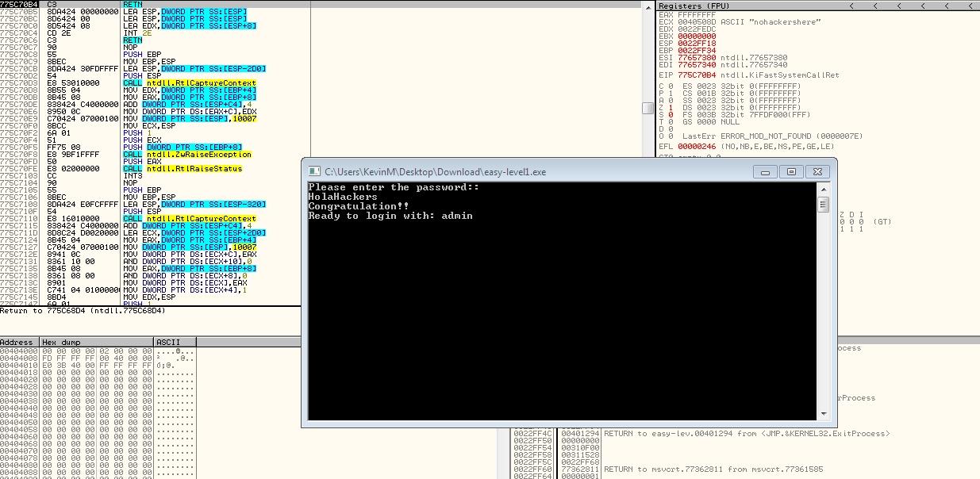
Task: Select the CALL ntdll.RtlCaptureContext line at 775C70D3
Action: click(x=190, y=83)
